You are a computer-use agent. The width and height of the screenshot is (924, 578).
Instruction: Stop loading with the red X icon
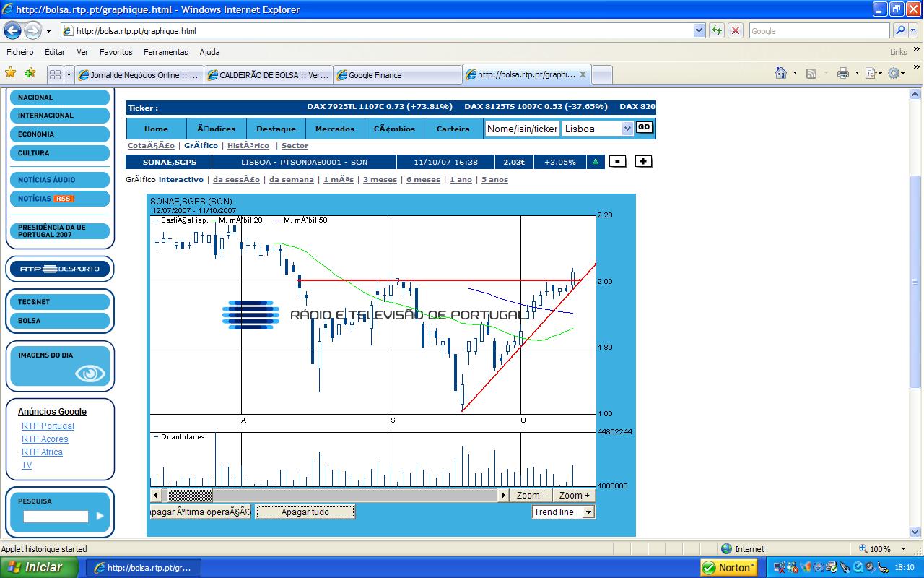[x=736, y=31]
